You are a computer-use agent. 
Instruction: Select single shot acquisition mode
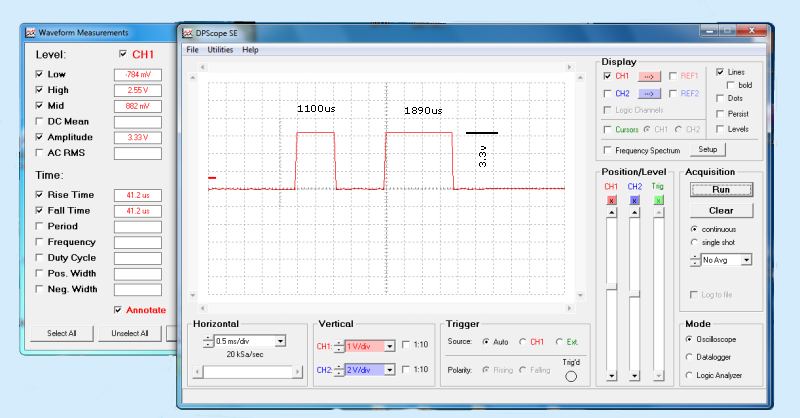point(694,242)
